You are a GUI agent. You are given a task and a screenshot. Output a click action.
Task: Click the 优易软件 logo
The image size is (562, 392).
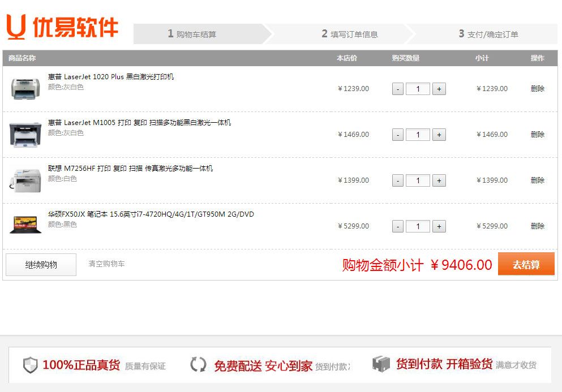62,27
